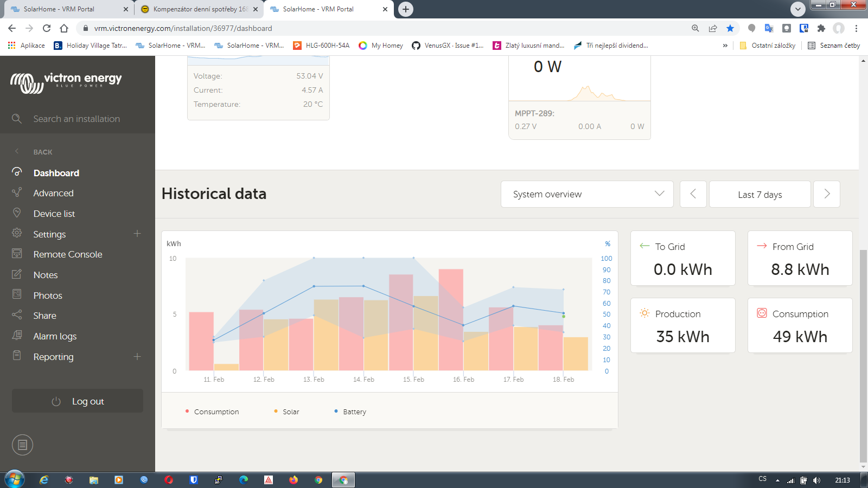Expand the Settings submenu plus
The height and width of the screenshot is (488, 868).
(137, 234)
